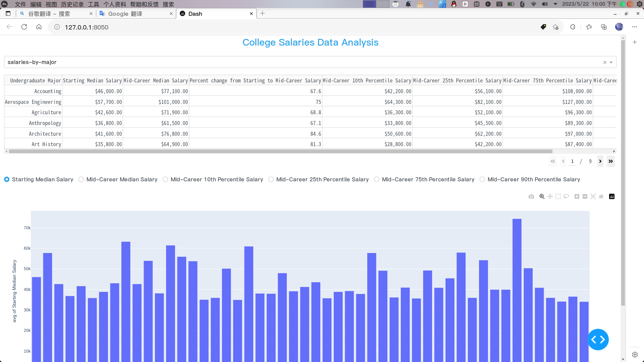Click the Zoom in plus icon
This screenshot has width=644, height=362.
(577, 196)
